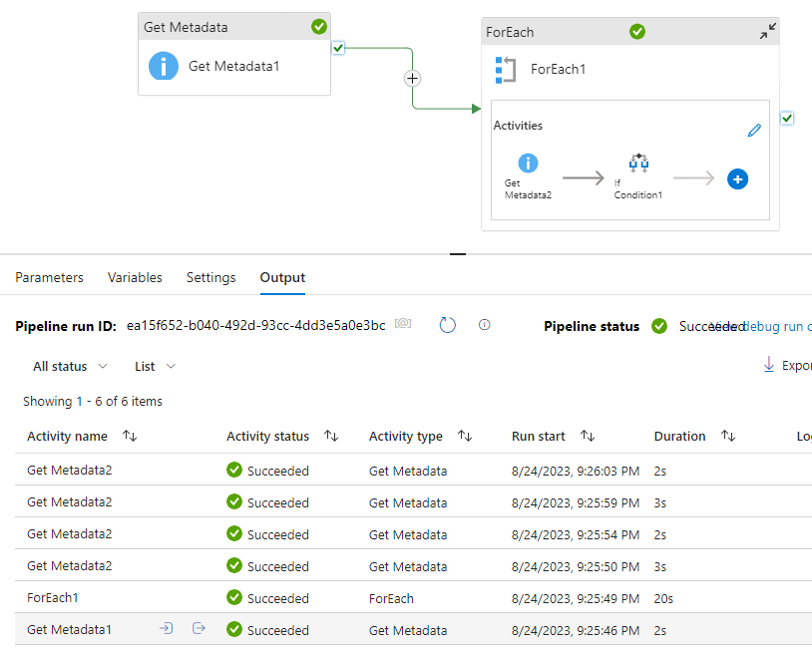Screen dimensions: 812x653
Task: Open input of Get Metadata1 row
Action: click(x=166, y=628)
